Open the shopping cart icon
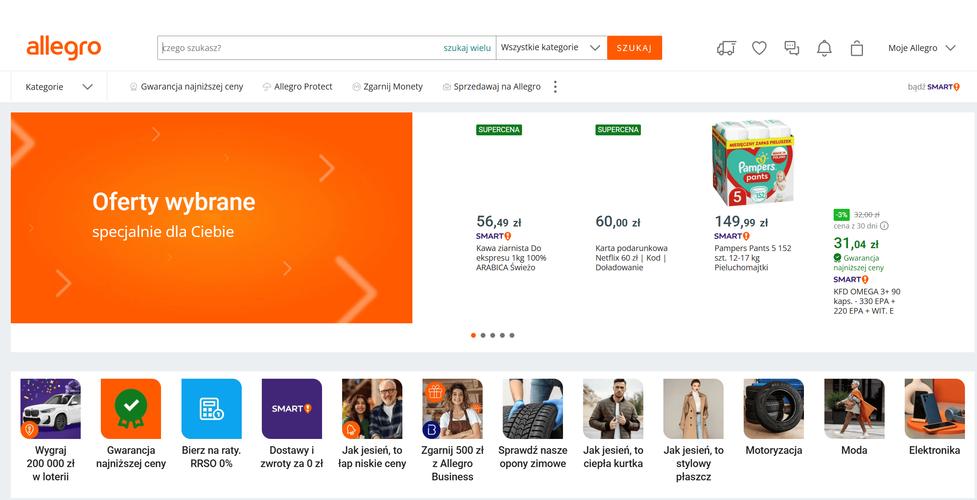This screenshot has height=500, width=977. point(857,48)
